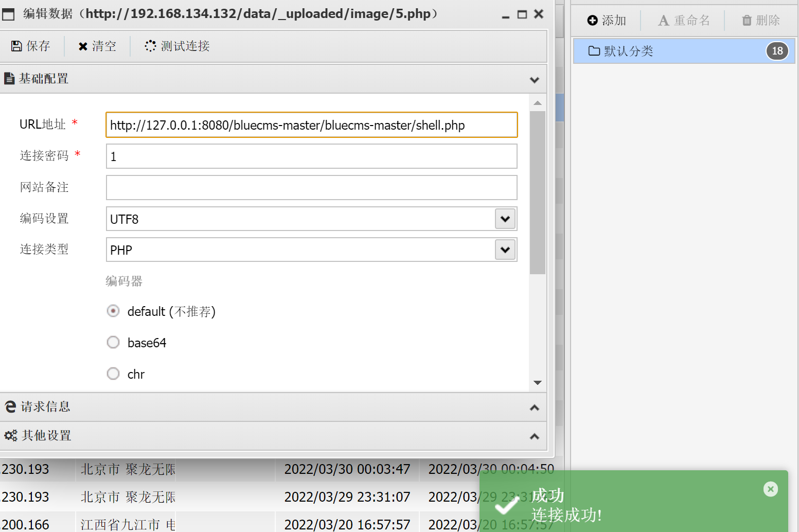This screenshot has width=799, height=532.
Task: Click the 2022/03/30 00:04:50 cell
Action: [x=491, y=469]
